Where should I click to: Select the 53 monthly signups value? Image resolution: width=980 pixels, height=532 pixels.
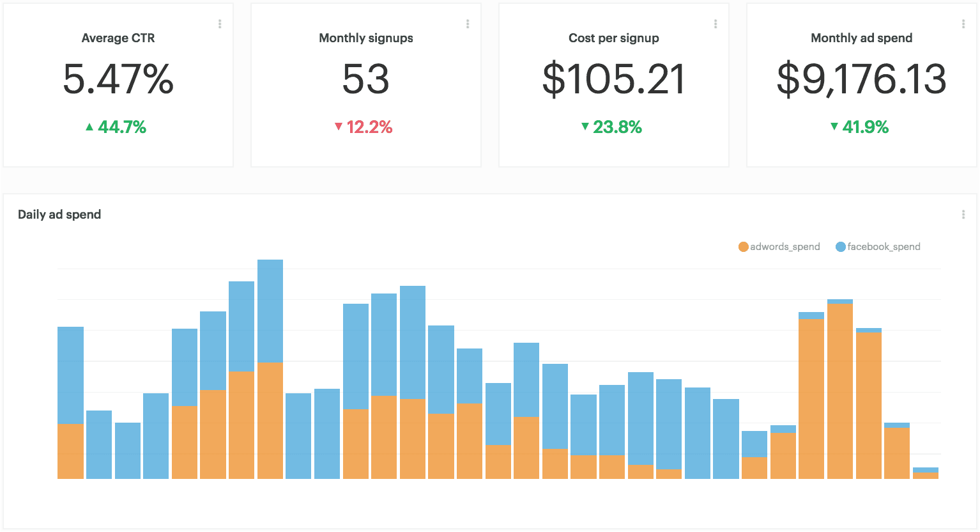366,79
